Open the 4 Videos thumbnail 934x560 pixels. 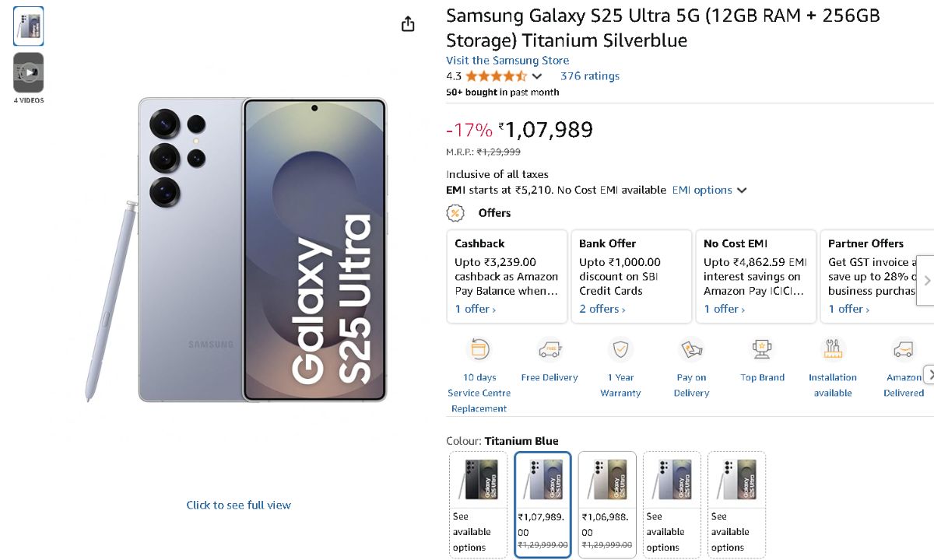[x=29, y=73]
